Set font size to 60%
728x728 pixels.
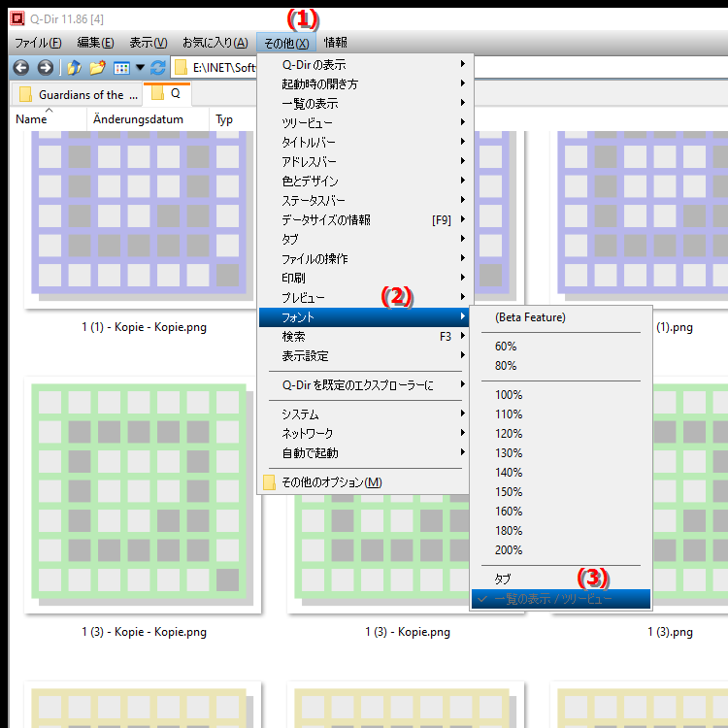coord(561,347)
